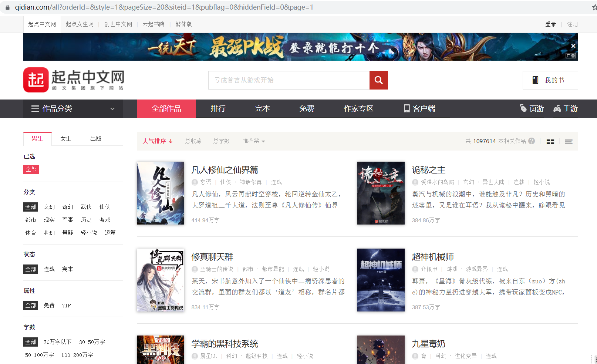Image resolution: width=597 pixels, height=364 pixels.
Task: Open book title 学霸的黑科技系统
Action: (x=225, y=344)
